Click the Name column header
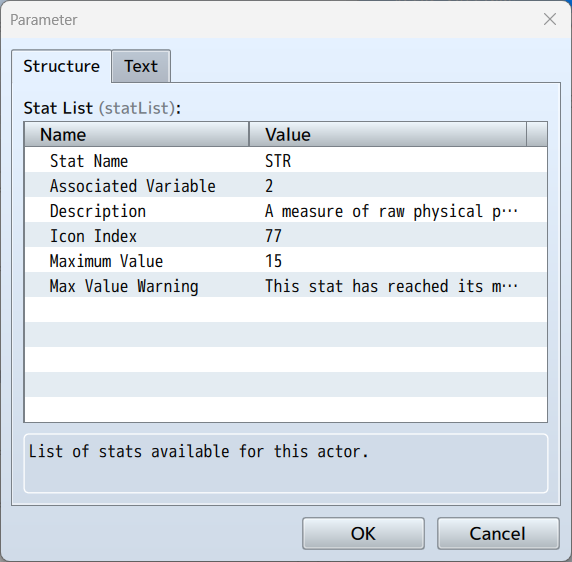572x562 pixels. click(137, 134)
